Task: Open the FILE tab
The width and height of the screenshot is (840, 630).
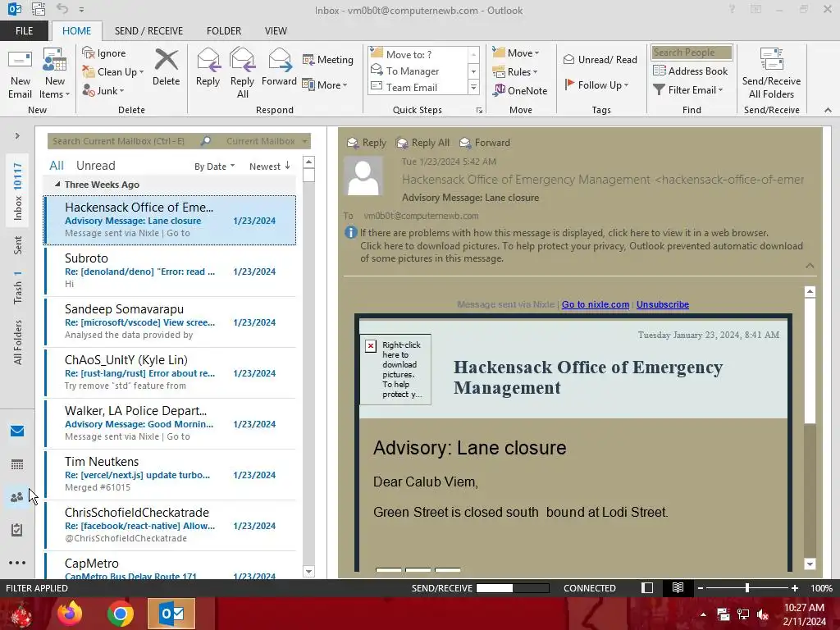Action: (x=24, y=31)
